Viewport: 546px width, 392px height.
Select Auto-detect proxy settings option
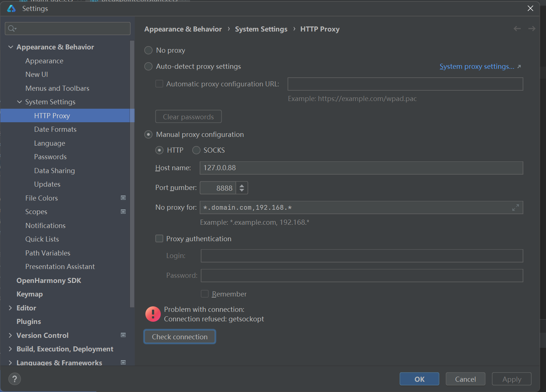coord(148,66)
